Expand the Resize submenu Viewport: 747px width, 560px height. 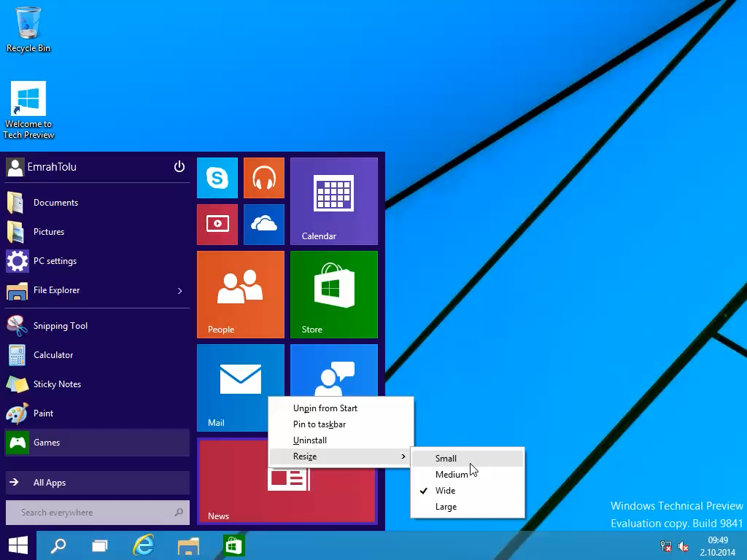point(340,456)
